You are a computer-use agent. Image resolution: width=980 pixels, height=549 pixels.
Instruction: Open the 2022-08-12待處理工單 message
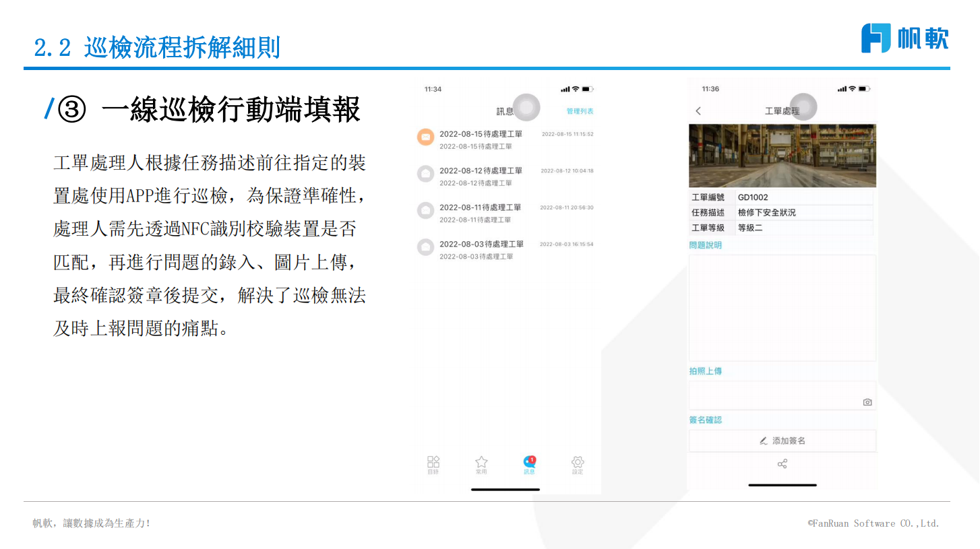coord(481,171)
